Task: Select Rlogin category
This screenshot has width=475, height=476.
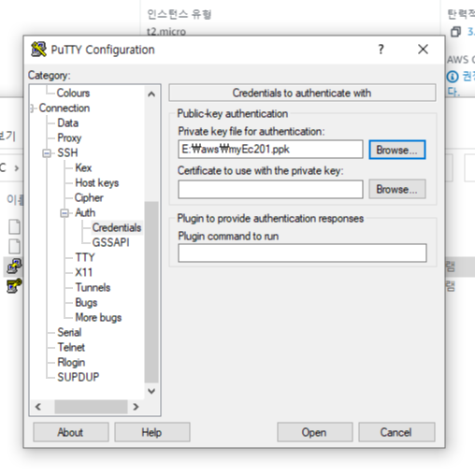Action: [71, 362]
